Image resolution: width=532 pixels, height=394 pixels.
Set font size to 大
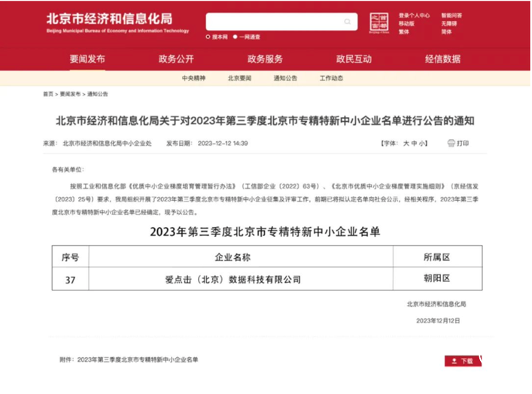(406, 144)
